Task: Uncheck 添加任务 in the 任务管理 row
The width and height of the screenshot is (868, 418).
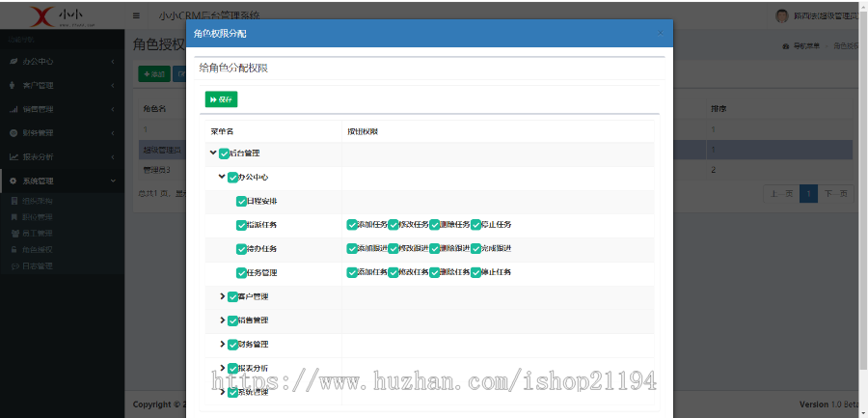Action: click(352, 272)
